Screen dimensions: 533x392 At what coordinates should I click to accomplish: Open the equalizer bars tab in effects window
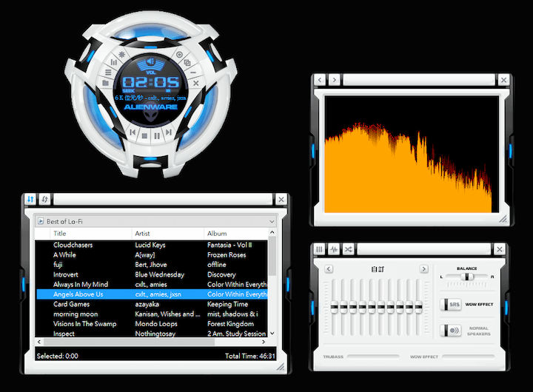(319, 249)
